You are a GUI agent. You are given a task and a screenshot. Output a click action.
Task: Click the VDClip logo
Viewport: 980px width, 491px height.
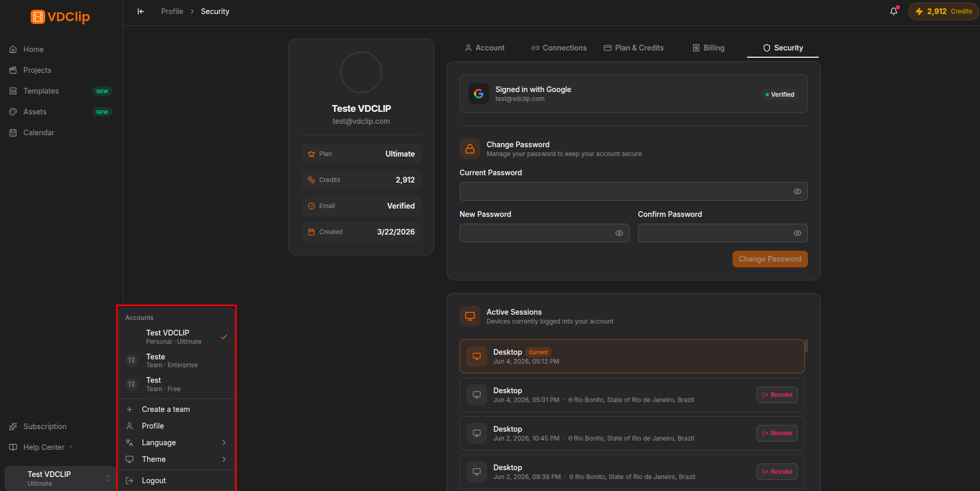click(60, 17)
